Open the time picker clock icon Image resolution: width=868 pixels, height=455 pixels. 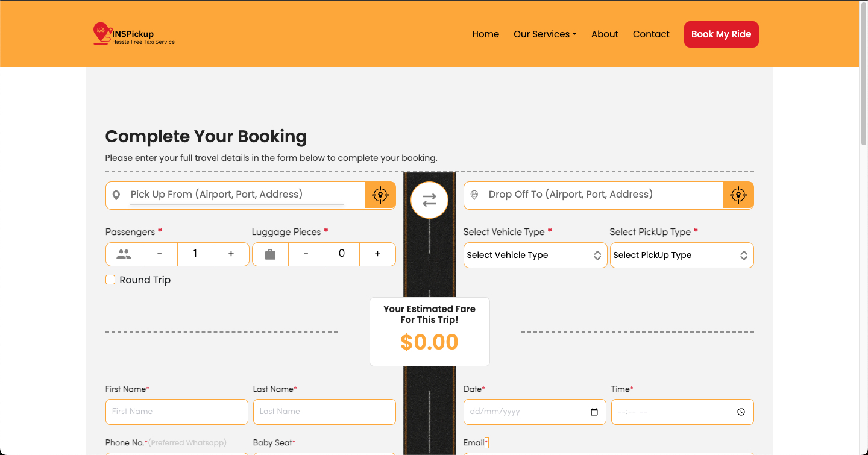(741, 412)
